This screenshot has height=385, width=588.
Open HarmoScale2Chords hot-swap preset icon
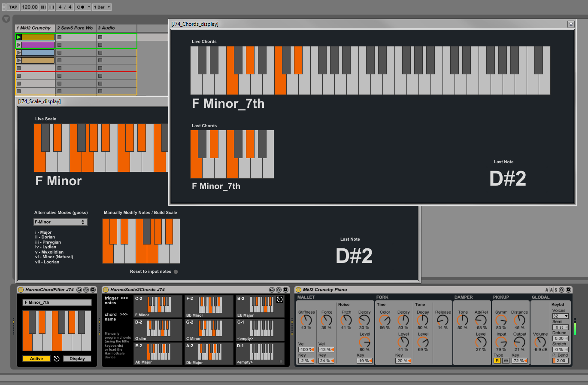[x=279, y=290]
